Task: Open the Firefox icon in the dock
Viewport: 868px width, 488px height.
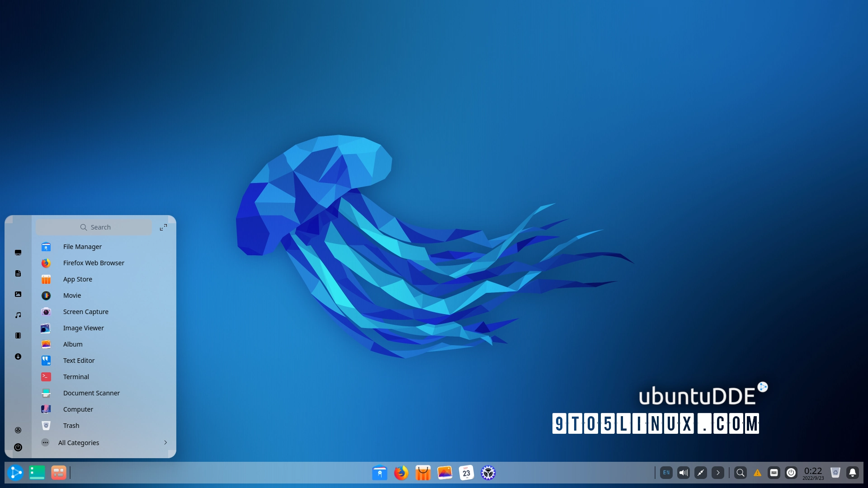Action: pos(401,473)
